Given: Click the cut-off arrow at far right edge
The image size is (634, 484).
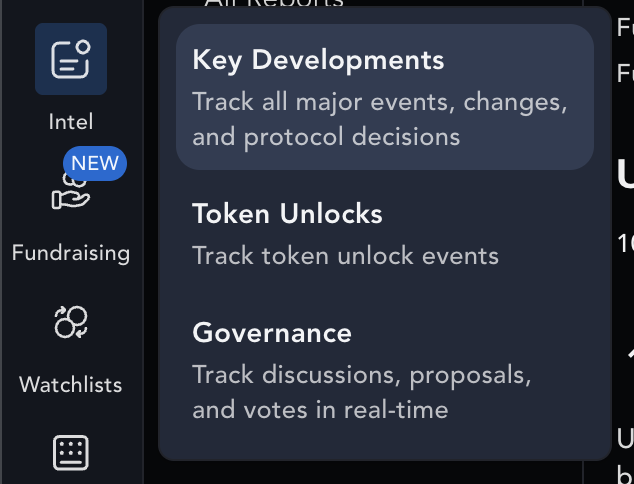Looking at the screenshot, I should pos(631,354).
